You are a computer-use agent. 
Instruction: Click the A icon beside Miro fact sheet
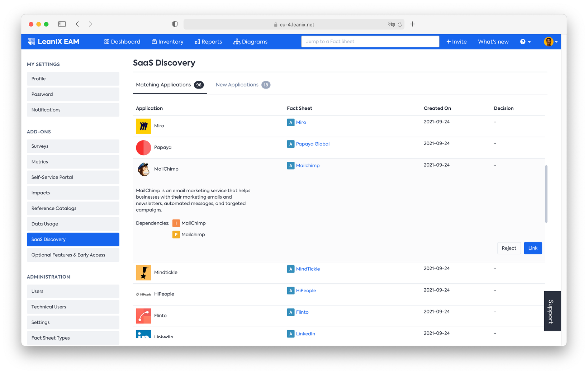pos(291,122)
